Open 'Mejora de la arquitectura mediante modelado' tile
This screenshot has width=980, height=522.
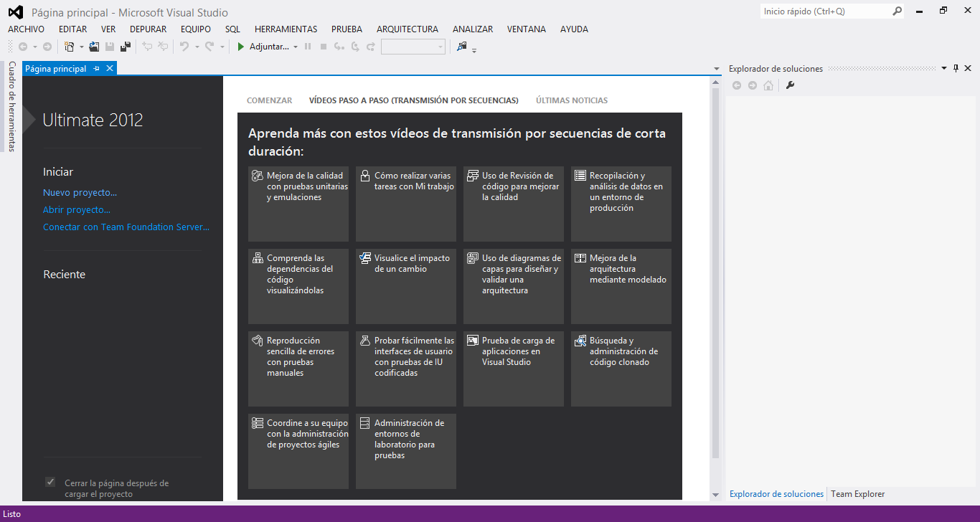pos(621,287)
